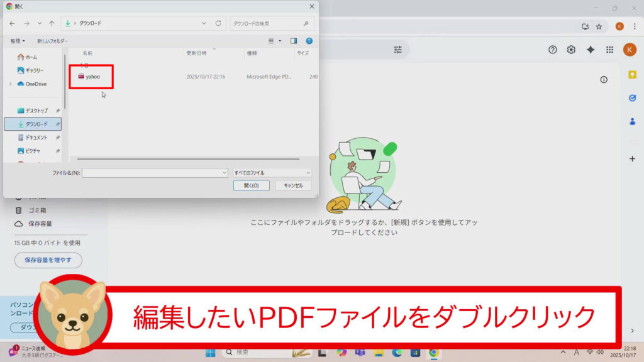
Task: Expand the OneDrive tree node
Action: (10, 84)
